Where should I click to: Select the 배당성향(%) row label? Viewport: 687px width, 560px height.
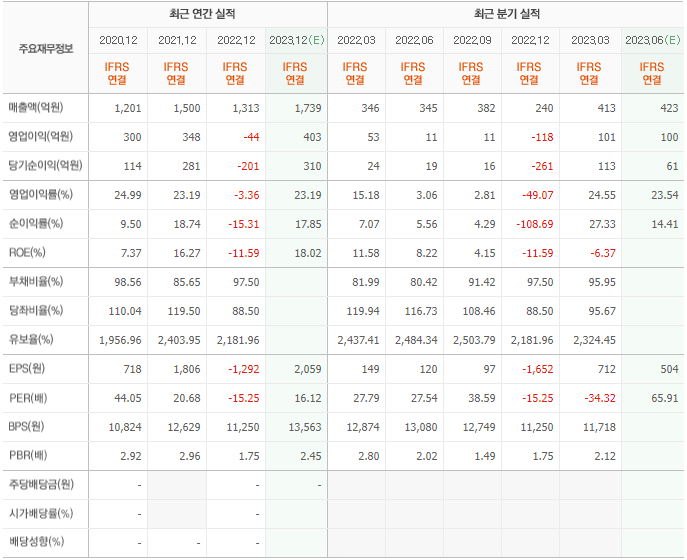point(36,542)
